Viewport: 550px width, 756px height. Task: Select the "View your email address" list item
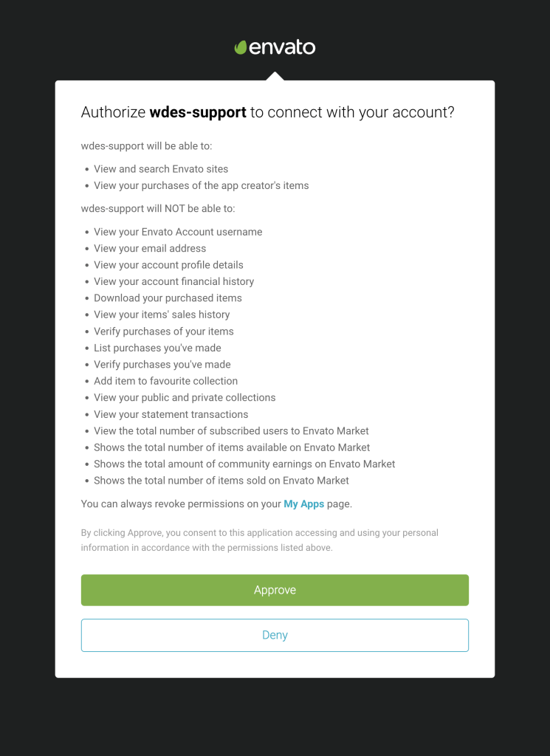pyautogui.click(x=150, y=248)
